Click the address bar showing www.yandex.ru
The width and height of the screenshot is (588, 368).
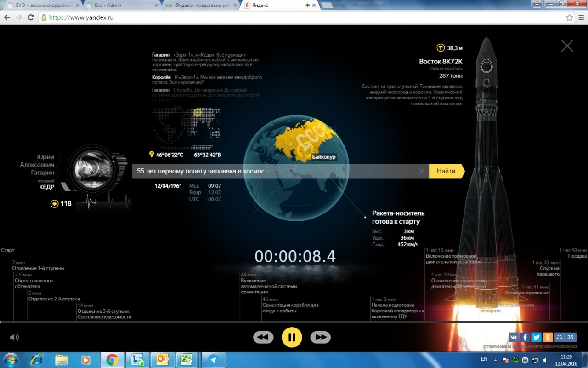[x=303, y=17]
